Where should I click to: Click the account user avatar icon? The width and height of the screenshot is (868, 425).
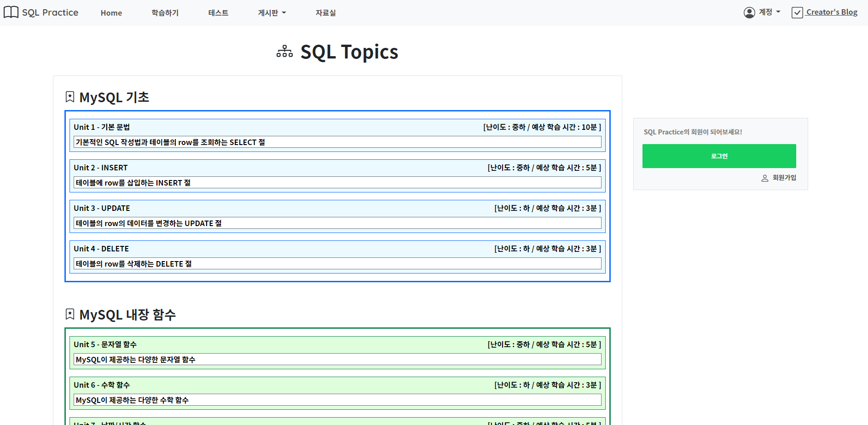(749, 12)
